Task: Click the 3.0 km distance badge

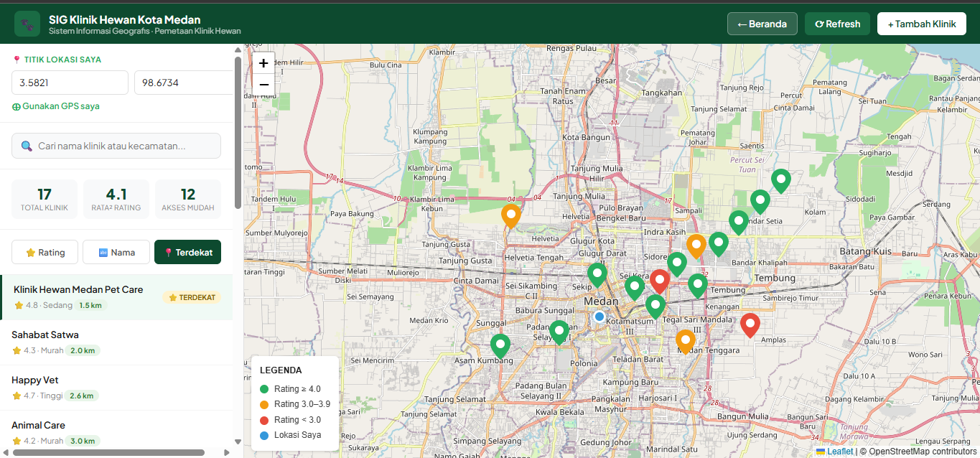Action: [x=83, y=441]
